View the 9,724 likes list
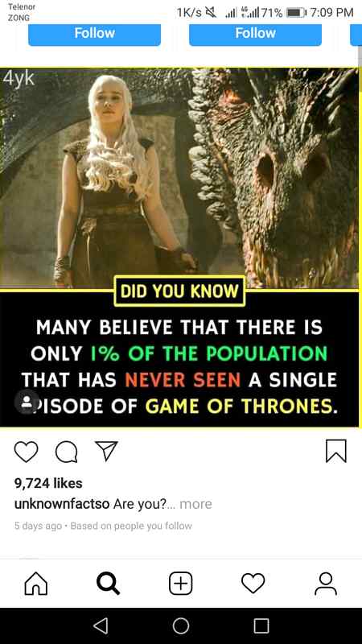 coord(48,484)
